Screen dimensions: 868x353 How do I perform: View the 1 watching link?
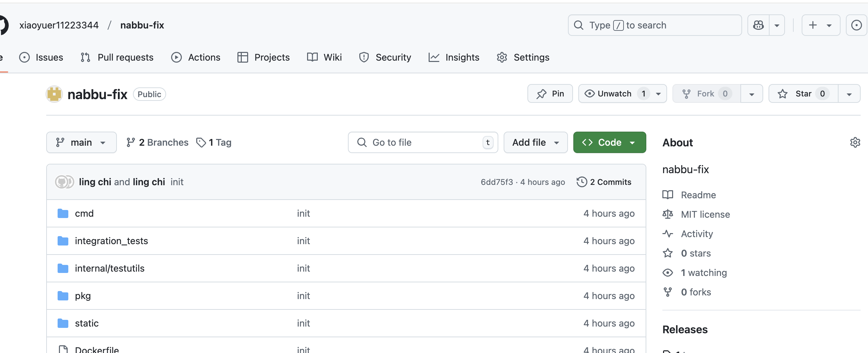[x=695, y=273]
